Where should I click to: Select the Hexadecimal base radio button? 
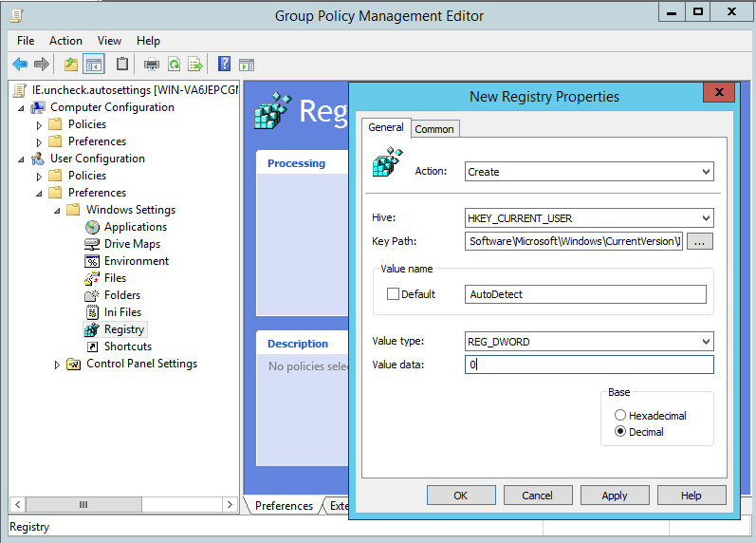coord(620,415)
